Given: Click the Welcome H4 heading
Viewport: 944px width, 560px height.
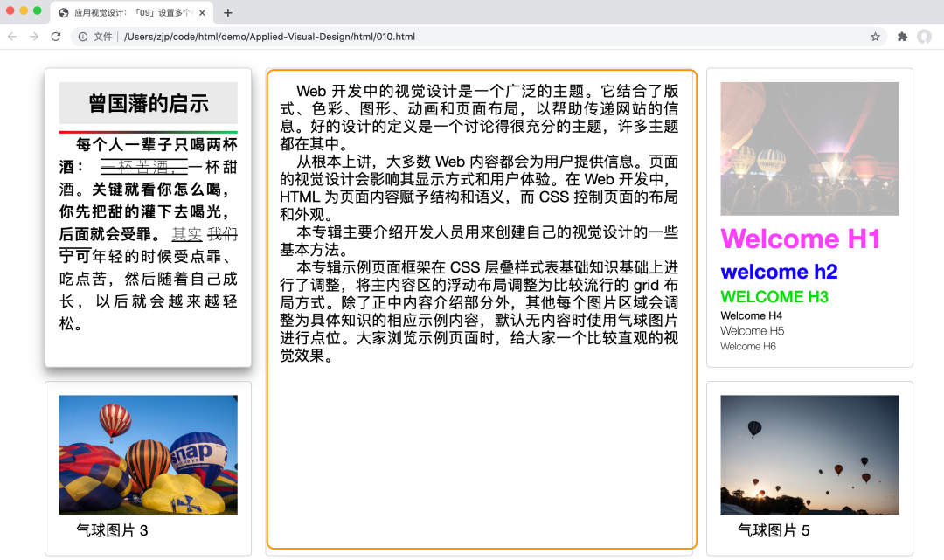Looking at the screenshot, I should (752, 315).
